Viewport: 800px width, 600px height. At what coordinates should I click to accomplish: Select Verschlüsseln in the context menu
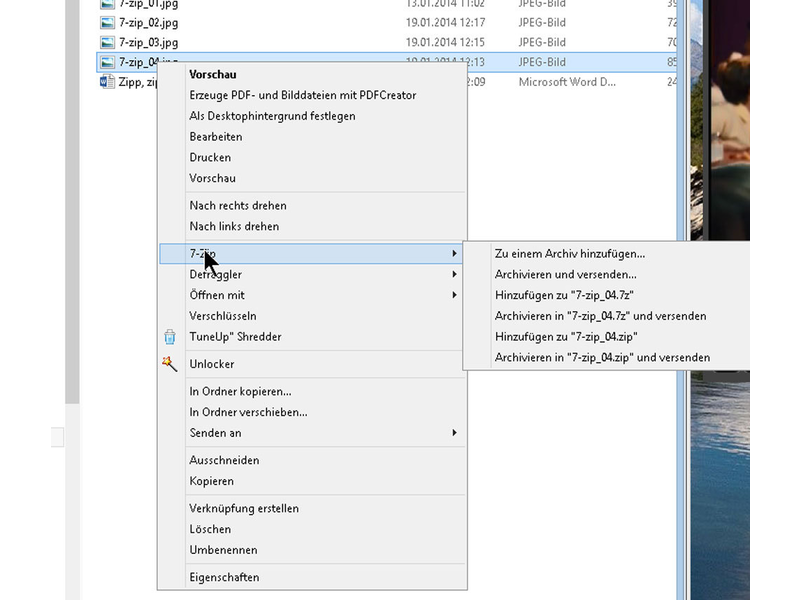click(223, 316)
